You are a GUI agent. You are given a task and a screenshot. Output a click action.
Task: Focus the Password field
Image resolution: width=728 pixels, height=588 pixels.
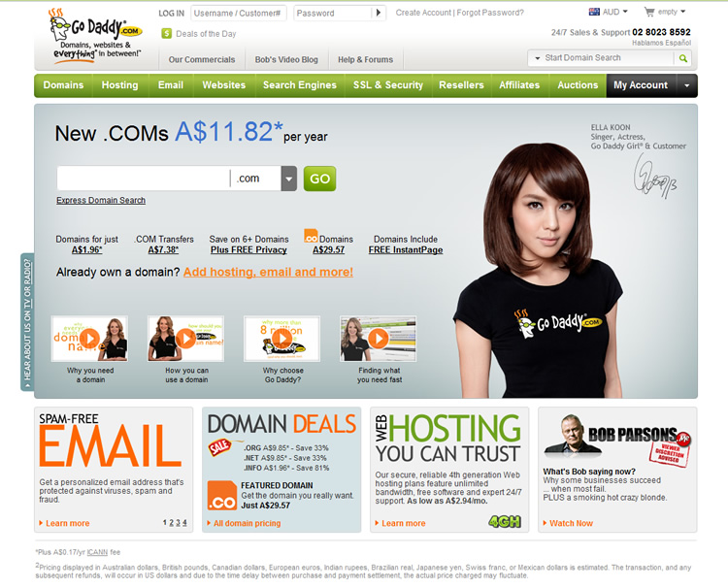tap(333, 13)
